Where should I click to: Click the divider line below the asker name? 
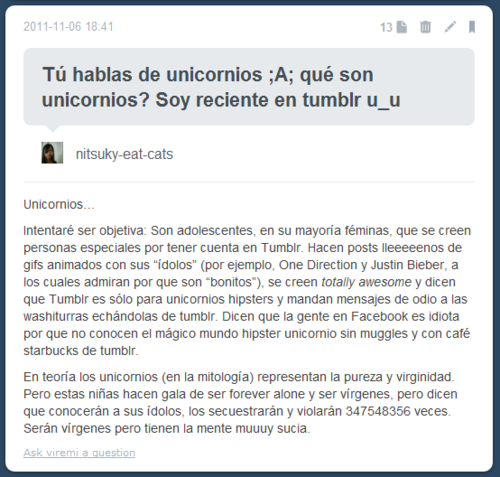[249, 182]
